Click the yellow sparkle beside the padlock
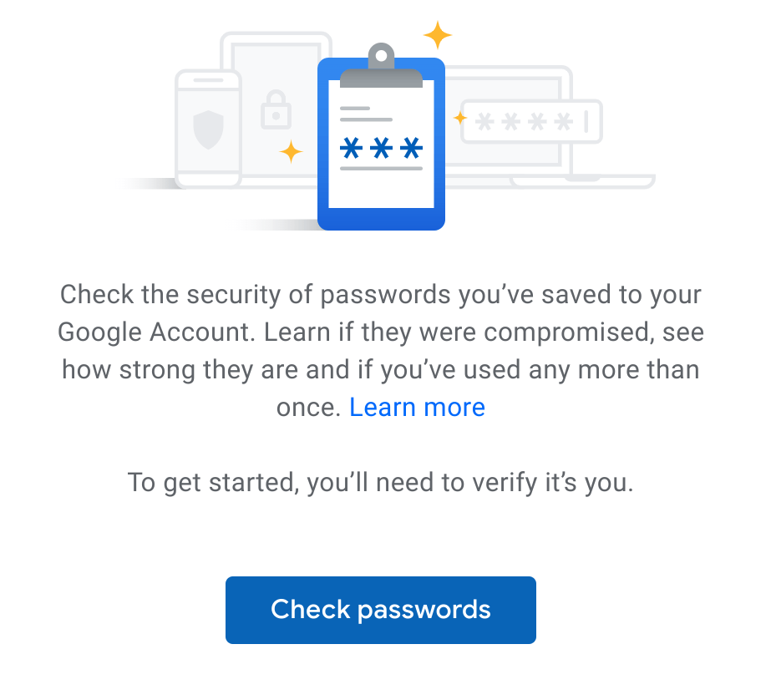Image resolution: width=771 pixels, height=700 pixels. [291, 151]
